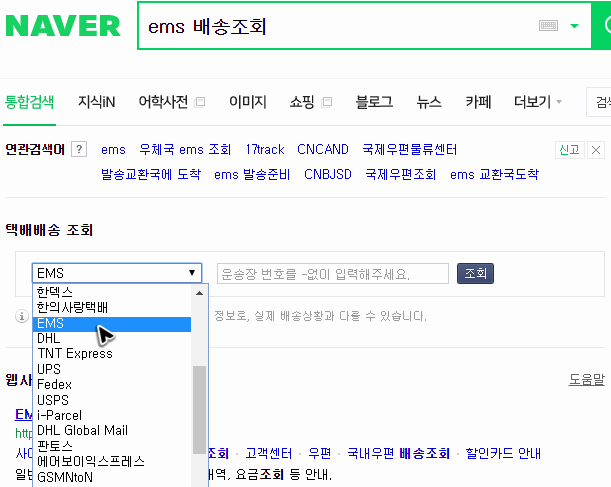Choose 한의사랑택배 from the courier list
Screen dimensions: 611x487
tap(112, 307)
